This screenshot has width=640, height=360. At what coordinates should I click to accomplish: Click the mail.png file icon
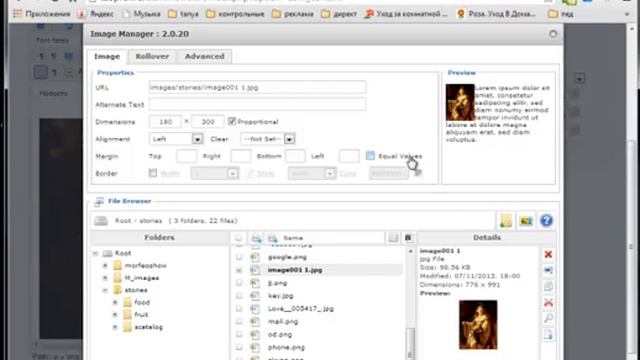click(255, 322)
